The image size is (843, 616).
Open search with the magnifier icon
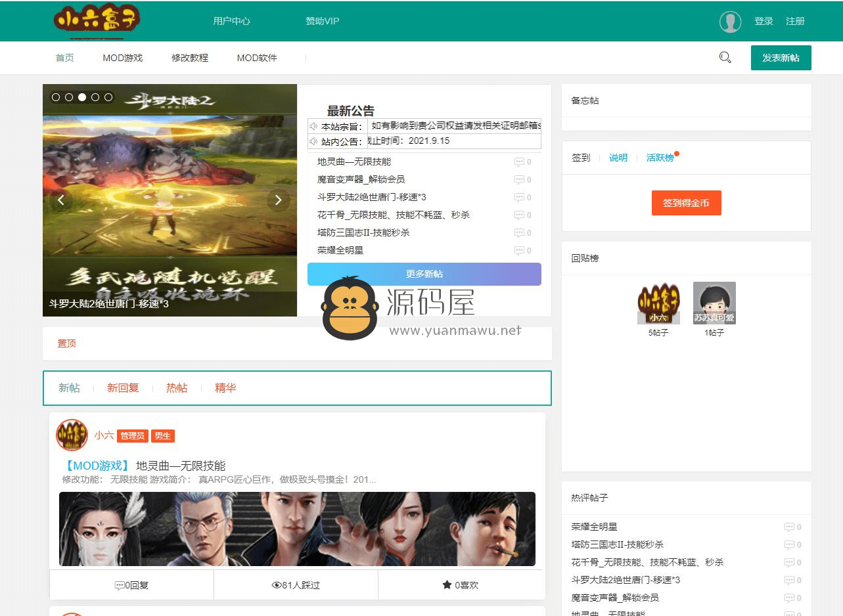point(725,58)
